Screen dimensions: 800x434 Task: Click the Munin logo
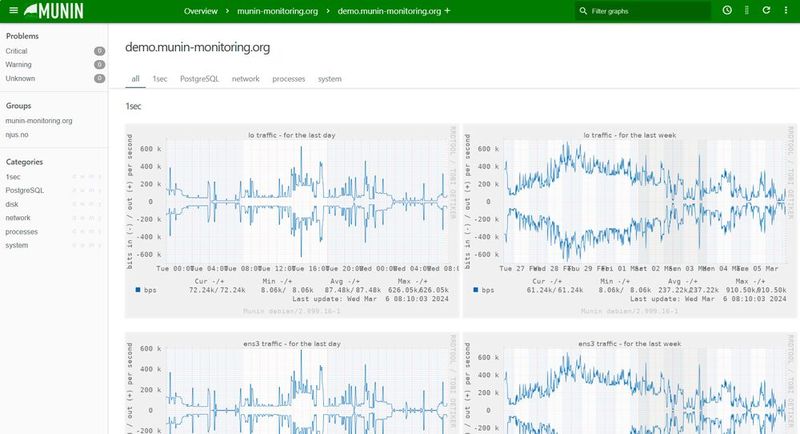[x=55, y=11]
